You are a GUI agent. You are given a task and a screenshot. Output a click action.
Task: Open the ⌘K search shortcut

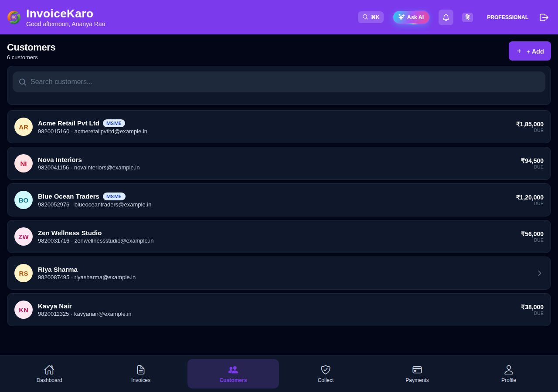(371, 17)
